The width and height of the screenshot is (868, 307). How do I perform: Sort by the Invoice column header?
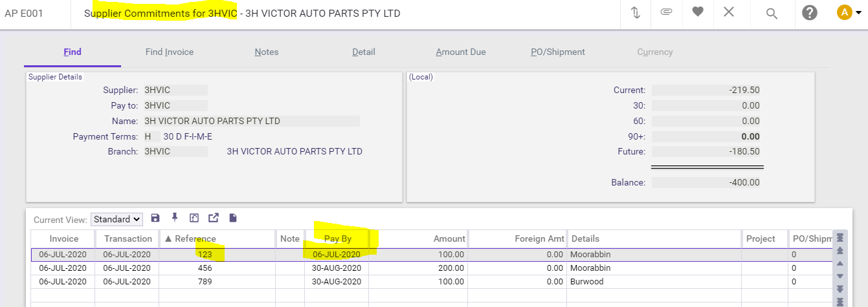pos(63,238)
